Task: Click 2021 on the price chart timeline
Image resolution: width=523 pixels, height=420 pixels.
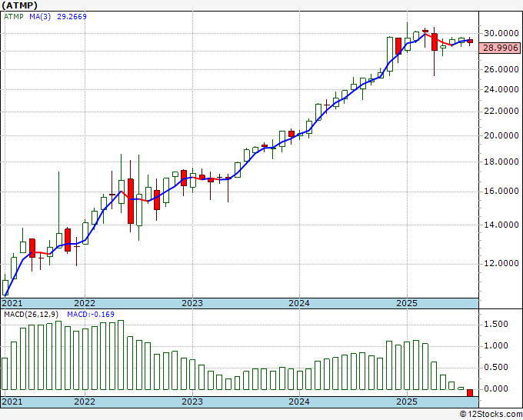Action: 12,303
